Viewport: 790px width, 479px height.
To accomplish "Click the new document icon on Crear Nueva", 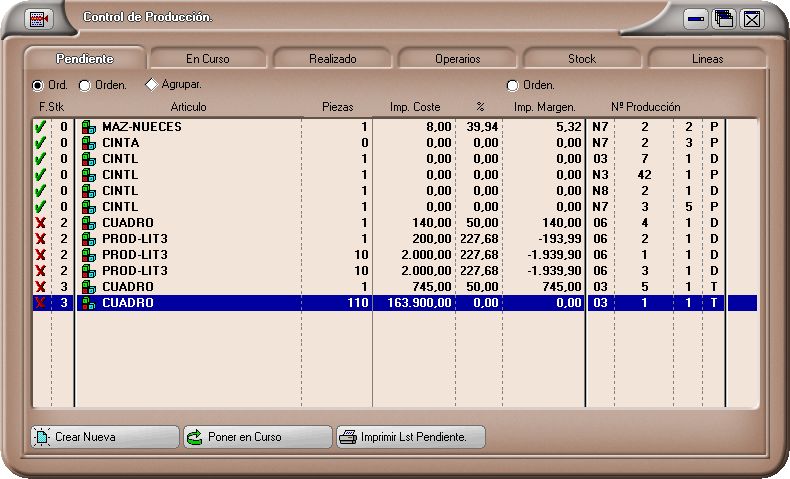I will click(x=42, y=437).
